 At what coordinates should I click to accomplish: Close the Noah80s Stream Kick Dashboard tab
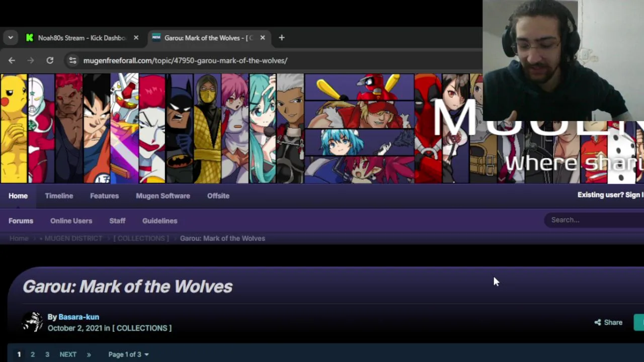click(136, 38)
